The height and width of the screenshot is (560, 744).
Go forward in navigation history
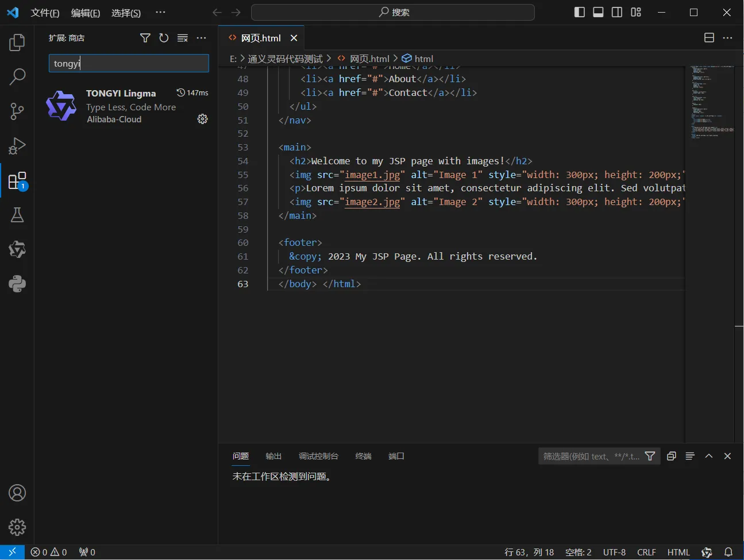tap(236, 12)
